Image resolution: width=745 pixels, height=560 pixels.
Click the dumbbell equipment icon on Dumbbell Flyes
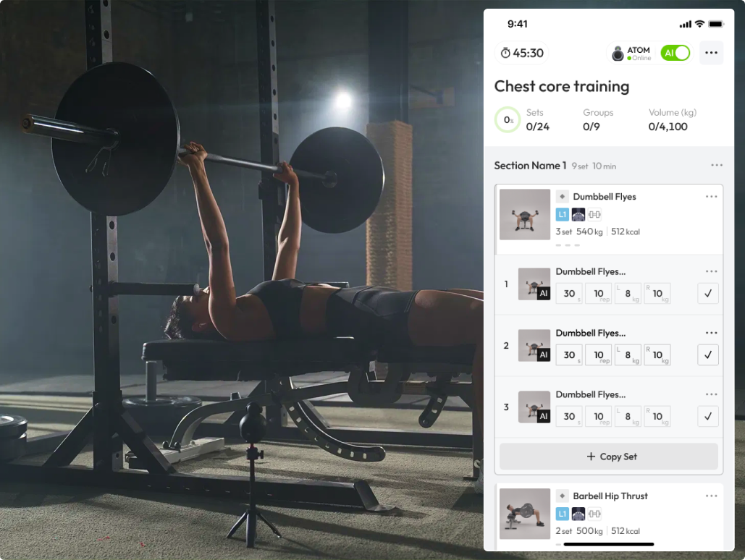594,215
